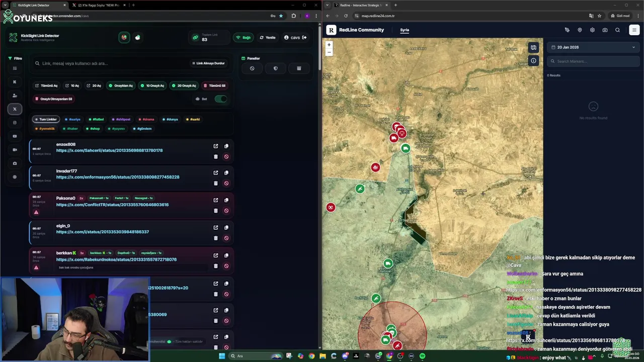The image size is (644, 362).
Task: Click the green truck marker on map
Action: (x=406, y=148)
